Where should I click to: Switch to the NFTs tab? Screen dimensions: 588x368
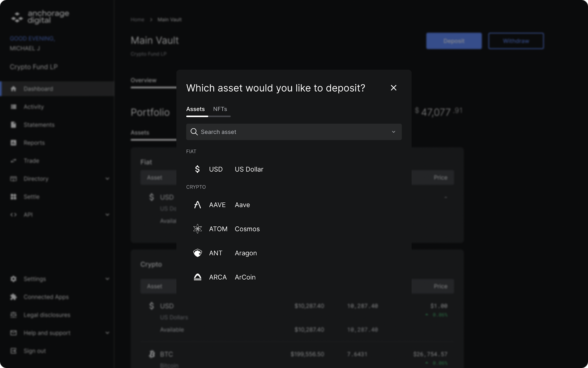(220, 109)
